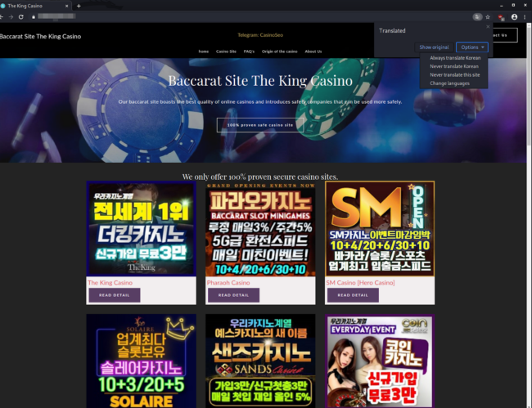Click Read Detail under The King Casino
This screenshot has height=408, width=532.
(115, 295)
